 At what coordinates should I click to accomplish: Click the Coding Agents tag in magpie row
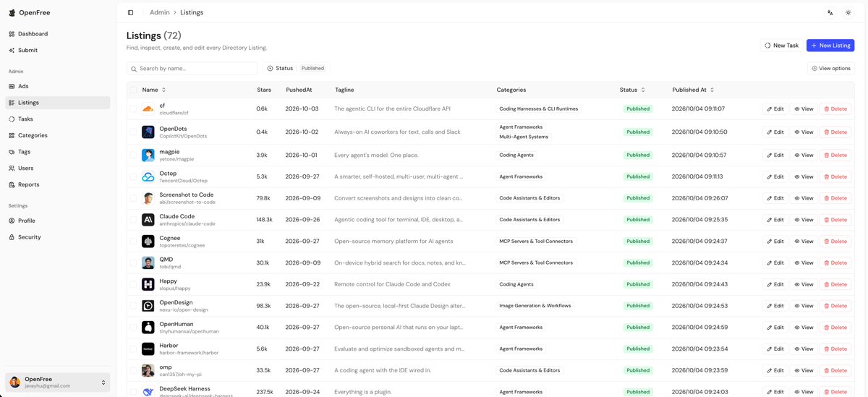pyautogui.click(x=516, y=155)
